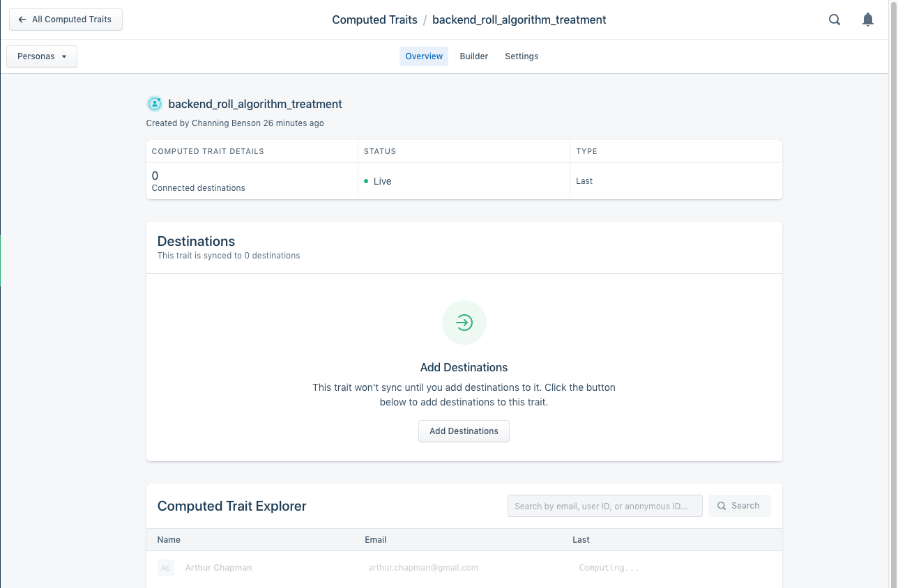Viewport: 898px width, 588px height.
Task: Click the Email column header
Action: [375, 540]
